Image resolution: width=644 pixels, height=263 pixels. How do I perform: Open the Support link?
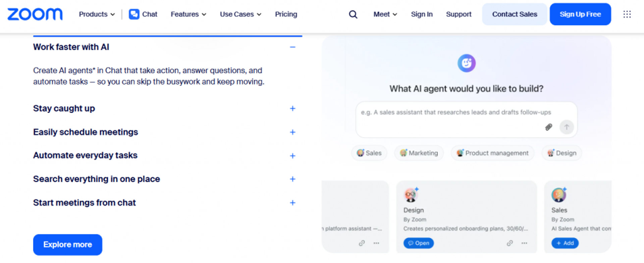(x=459, y=14)
